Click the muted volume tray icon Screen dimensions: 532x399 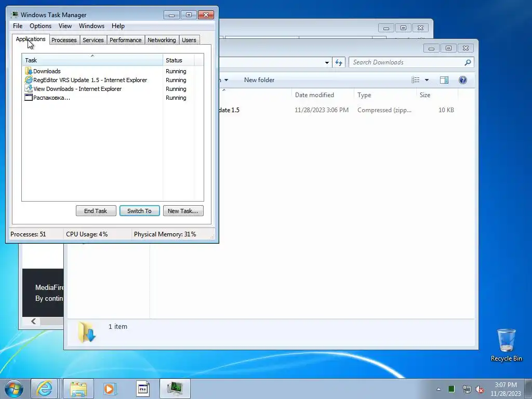click(x=480, y=389)
